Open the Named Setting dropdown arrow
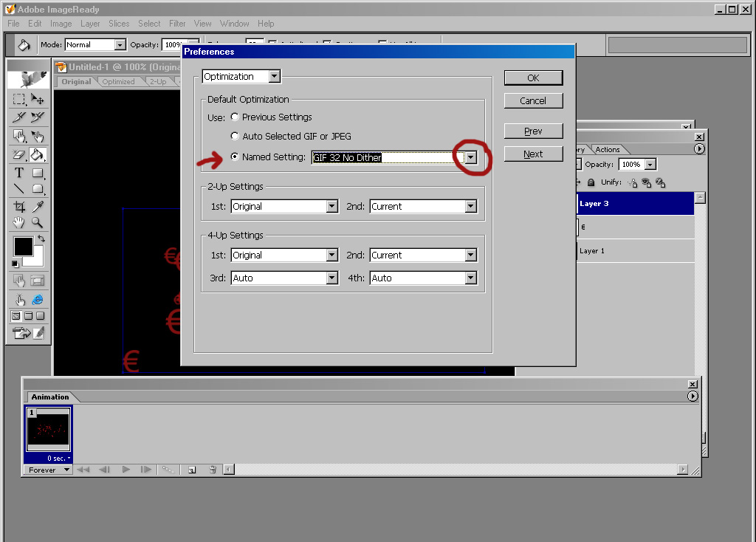Viewport: 756px width, 542px height. click(470, 157)
